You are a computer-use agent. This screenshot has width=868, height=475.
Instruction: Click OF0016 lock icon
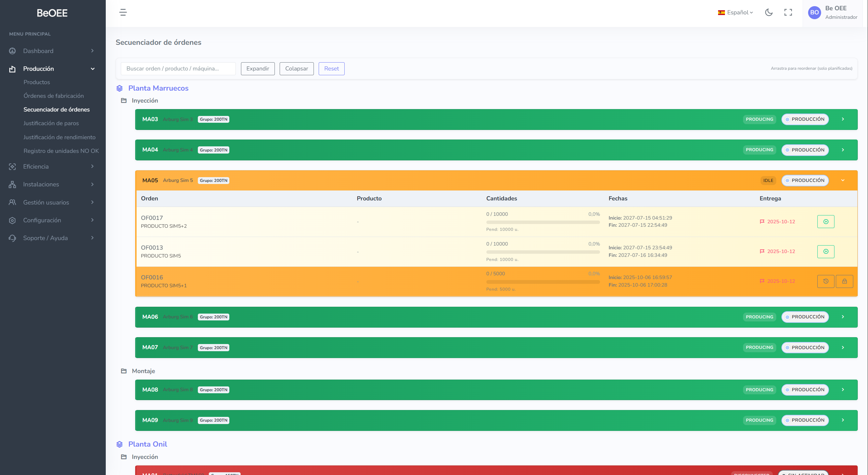coord(844,281)
